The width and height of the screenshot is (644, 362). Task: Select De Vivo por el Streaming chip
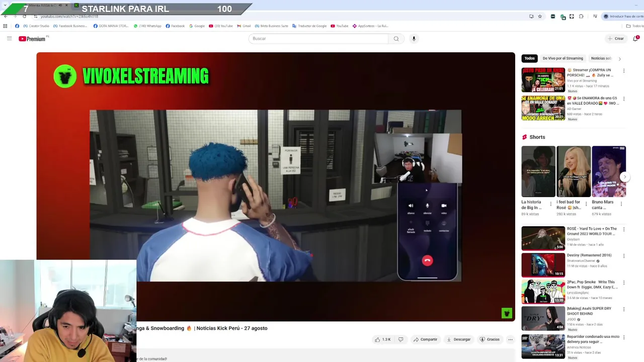562,58
